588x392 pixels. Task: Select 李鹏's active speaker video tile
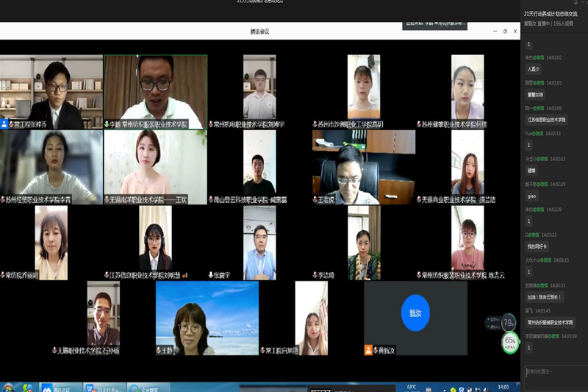(x=156, y=92)
